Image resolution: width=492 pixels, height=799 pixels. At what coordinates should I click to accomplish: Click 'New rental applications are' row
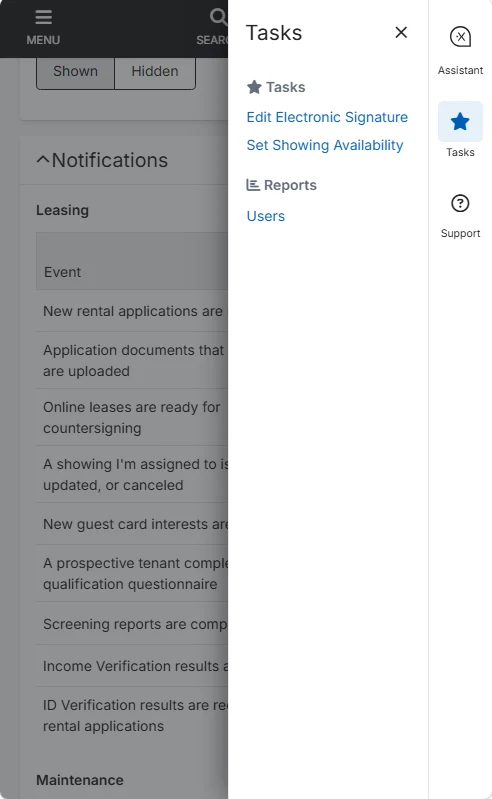[x=132, y=311]
